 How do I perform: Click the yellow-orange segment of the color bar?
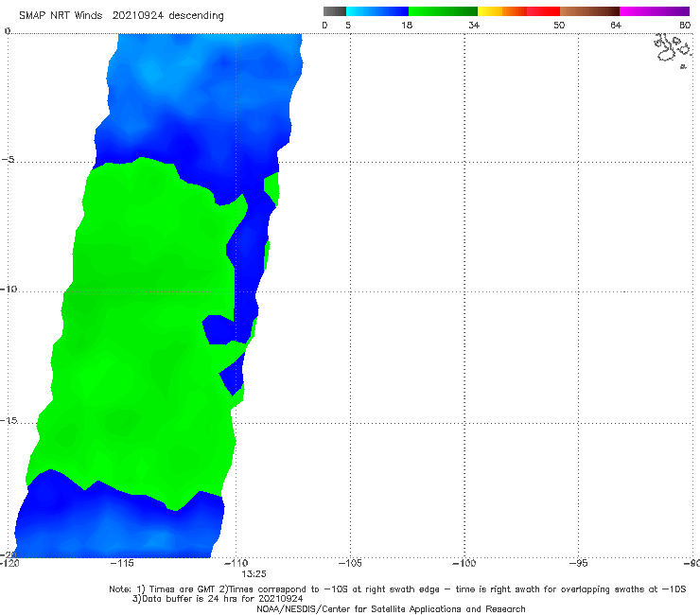(502, 11)
